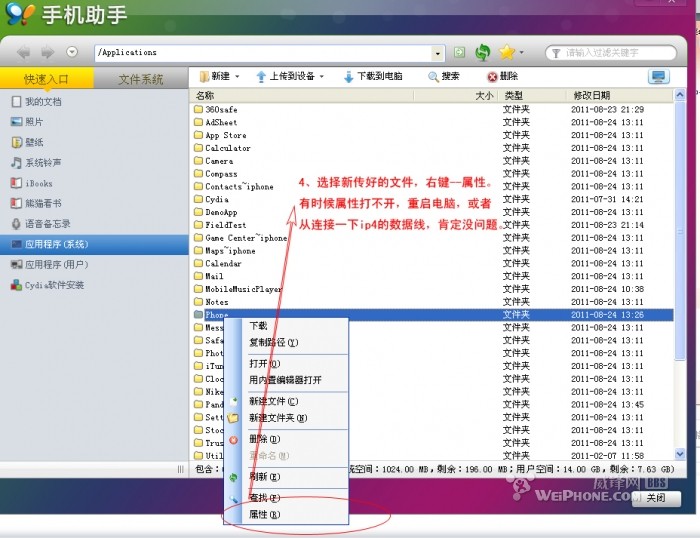
Task: Click the forward navigation arrow
Action: [x=48, y=53]
